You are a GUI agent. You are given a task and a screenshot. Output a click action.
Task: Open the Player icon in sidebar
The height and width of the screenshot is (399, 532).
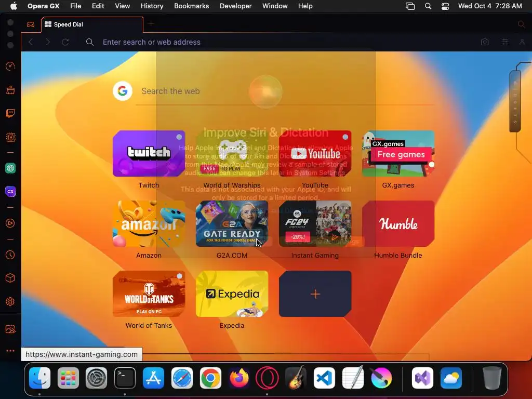[10, 223]
